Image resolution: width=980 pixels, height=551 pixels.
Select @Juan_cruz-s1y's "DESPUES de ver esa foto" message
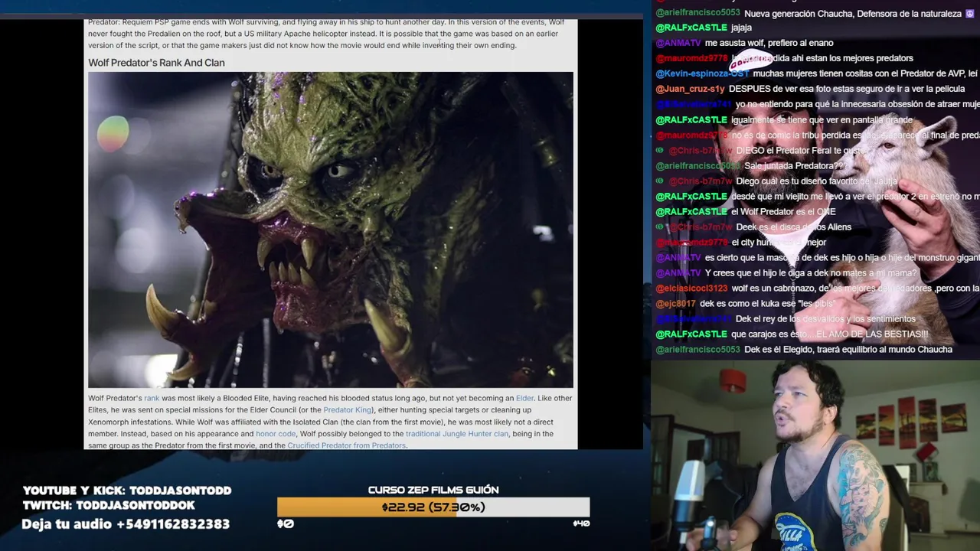[810, 89]
